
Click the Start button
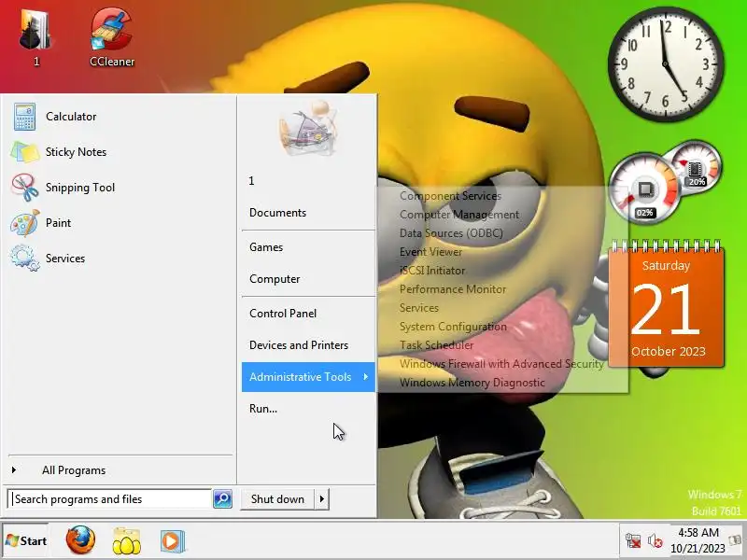[x=26, y=541]
